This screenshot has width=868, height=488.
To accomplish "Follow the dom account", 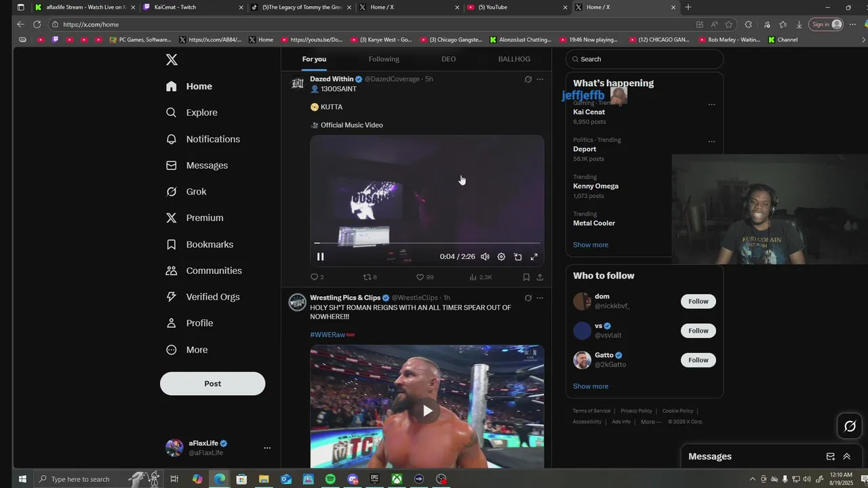I will (698, 302).
